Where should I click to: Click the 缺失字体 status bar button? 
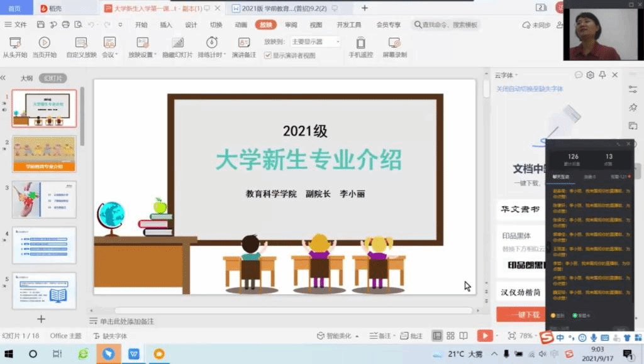point(110,336)
